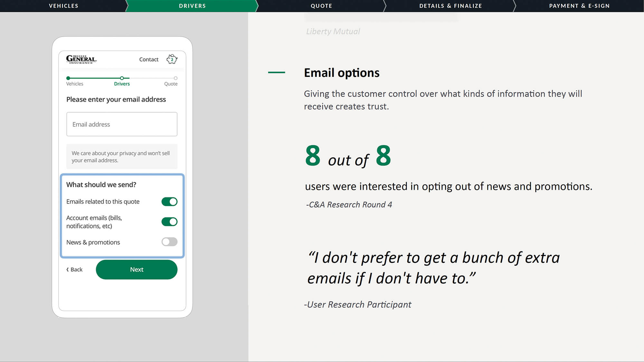The height and width of the screenshot is (362, 644).
Task: Click the Quote progress endpoint dot
Action: tap(175, 78)
